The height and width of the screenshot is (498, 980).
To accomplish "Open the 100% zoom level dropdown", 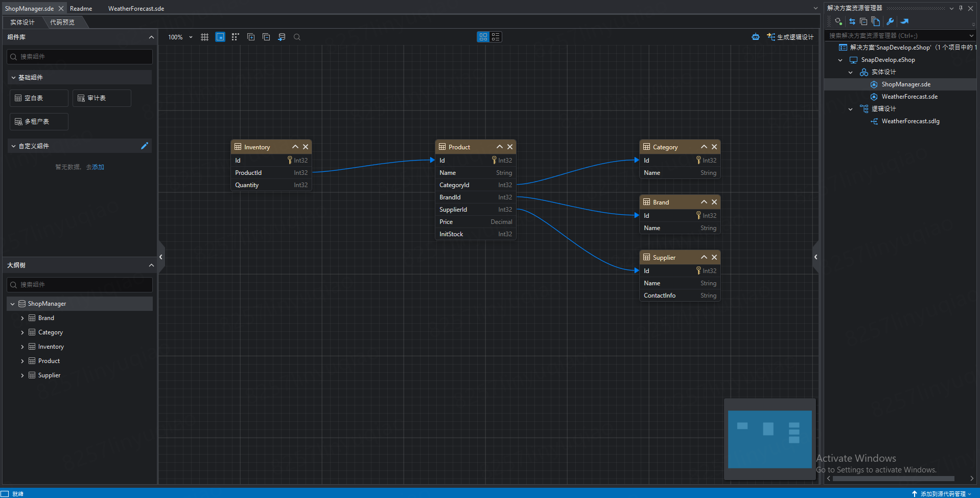I will [x=191, y=37].
